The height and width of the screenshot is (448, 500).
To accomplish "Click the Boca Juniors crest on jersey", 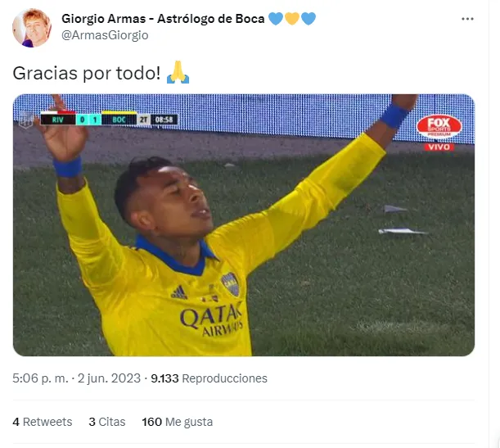I will pos(231,284).
